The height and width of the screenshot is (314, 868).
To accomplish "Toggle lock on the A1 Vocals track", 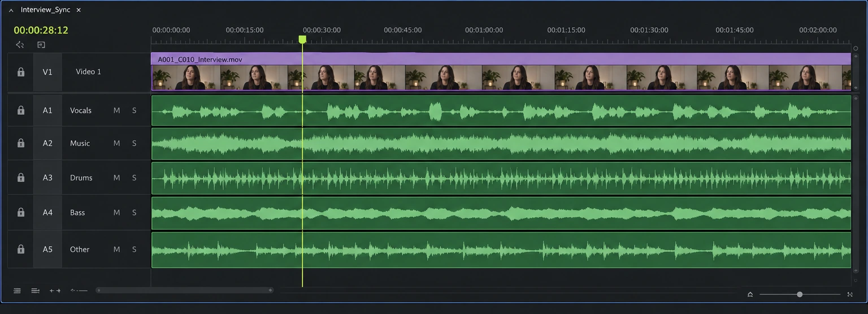I will point(21,110).
